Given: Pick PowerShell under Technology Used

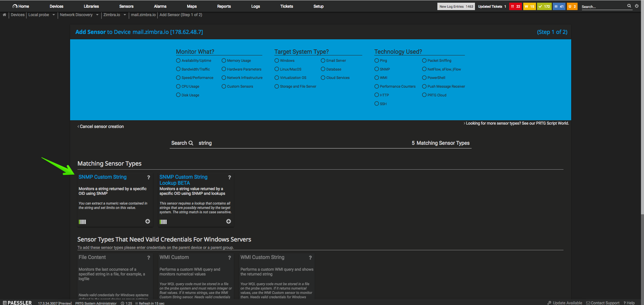Looking at the screenshot, I should 424,78.
